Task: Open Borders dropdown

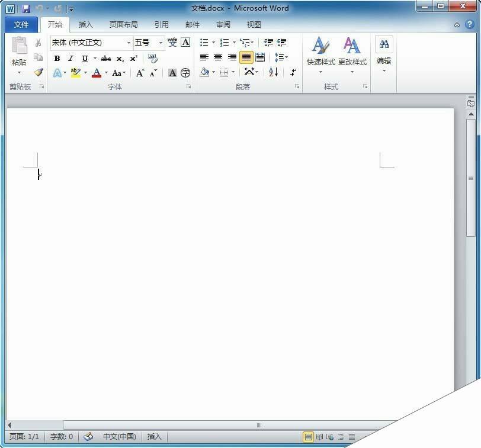Action: 233,72
